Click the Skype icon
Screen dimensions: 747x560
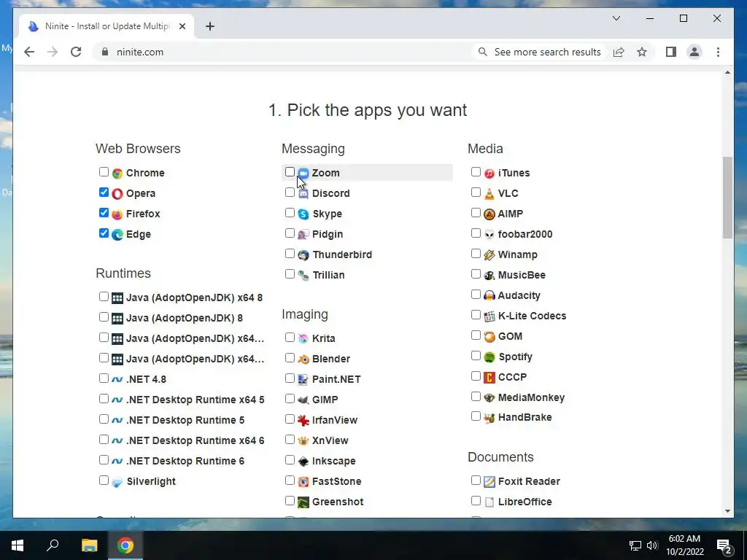click(303, 214)
